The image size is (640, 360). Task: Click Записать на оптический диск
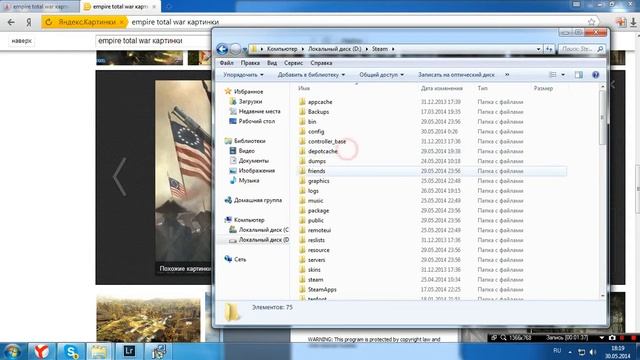pyautogui.click(x=456, y=75)
